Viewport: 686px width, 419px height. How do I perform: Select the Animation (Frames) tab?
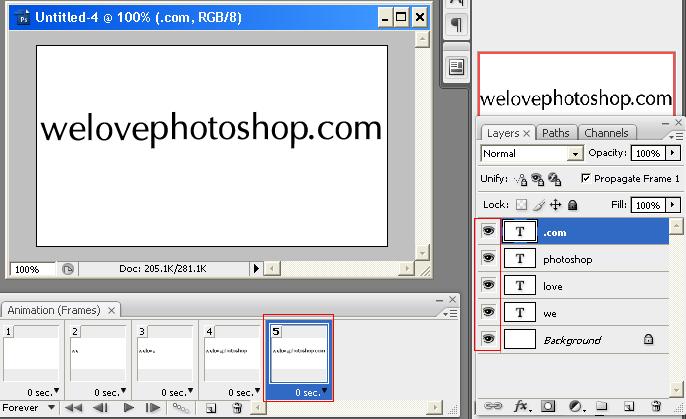pyautogui.click(x=54, y=310)
